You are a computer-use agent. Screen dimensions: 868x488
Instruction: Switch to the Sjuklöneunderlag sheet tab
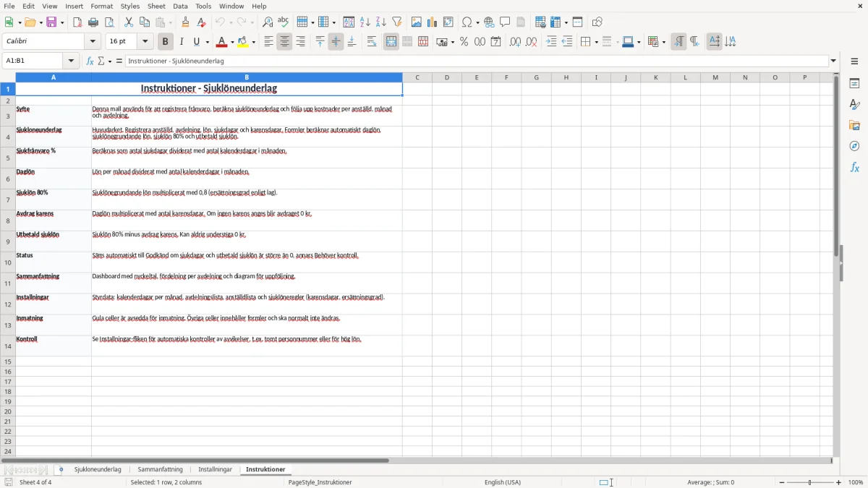(x=98, y=470)
